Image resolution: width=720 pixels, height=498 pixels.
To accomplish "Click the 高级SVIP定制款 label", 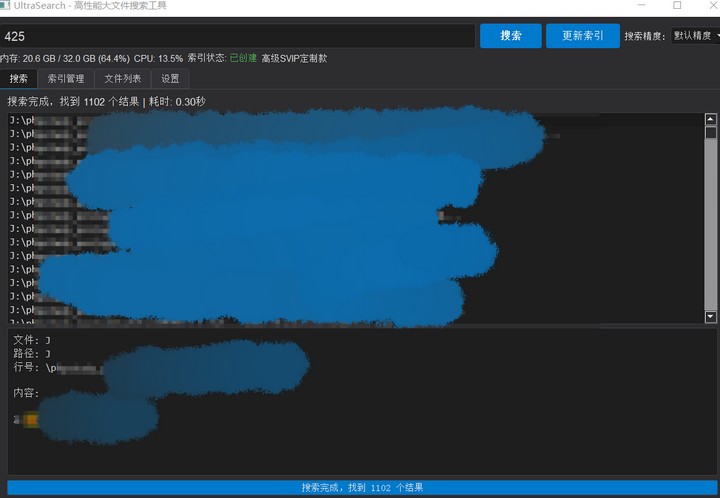I will pyautogui.click(x=294, y=59).
